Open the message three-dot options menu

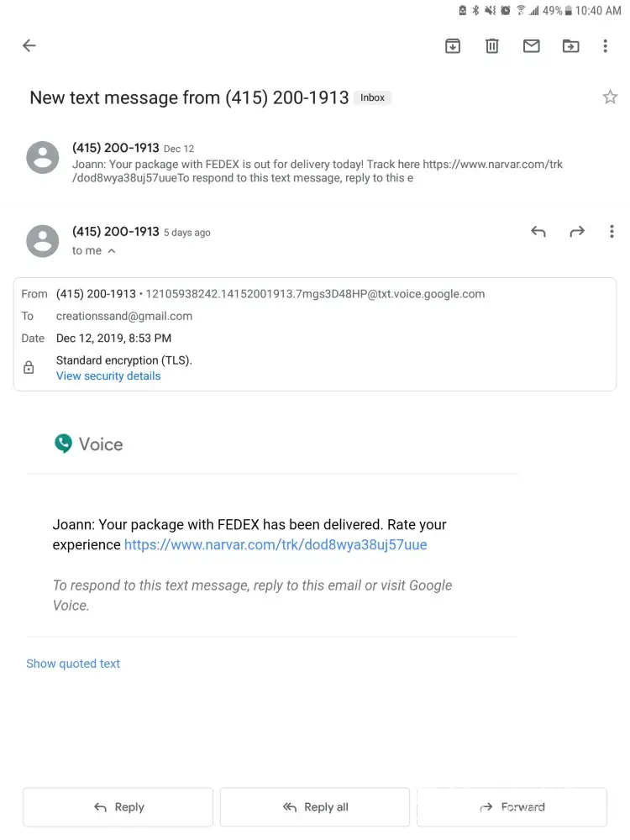[x=612, y=232]
